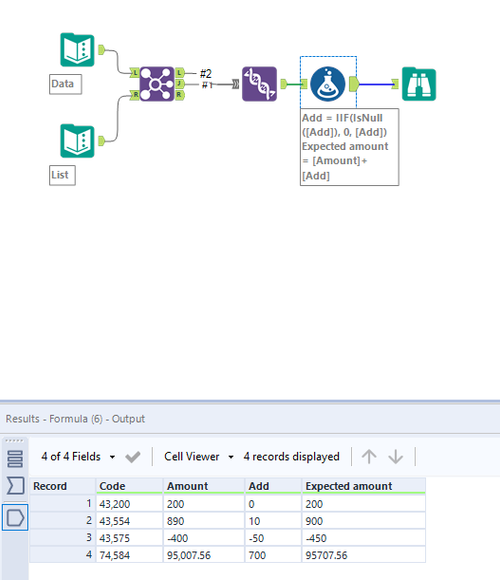Select Add cell 700

coord(273,555)
